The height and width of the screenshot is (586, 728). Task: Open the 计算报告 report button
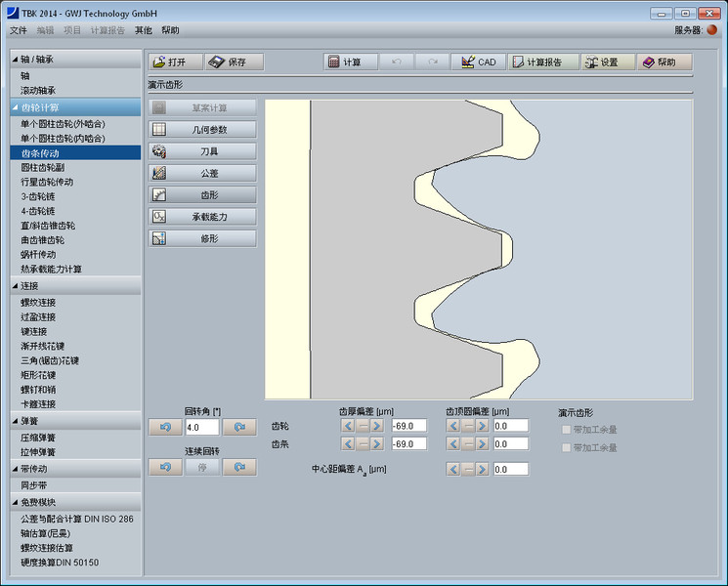(x=541, y=62)
